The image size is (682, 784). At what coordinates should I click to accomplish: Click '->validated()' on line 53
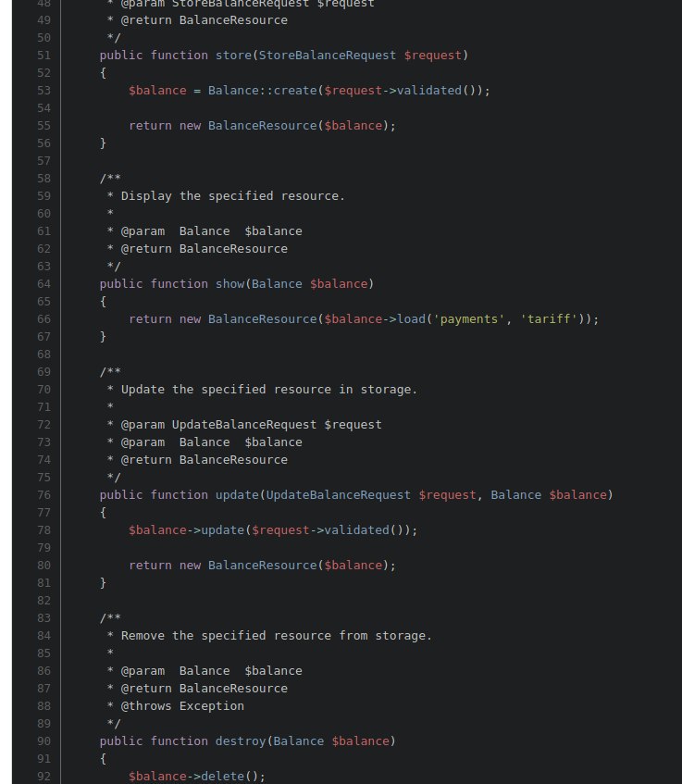coord(429,91)
